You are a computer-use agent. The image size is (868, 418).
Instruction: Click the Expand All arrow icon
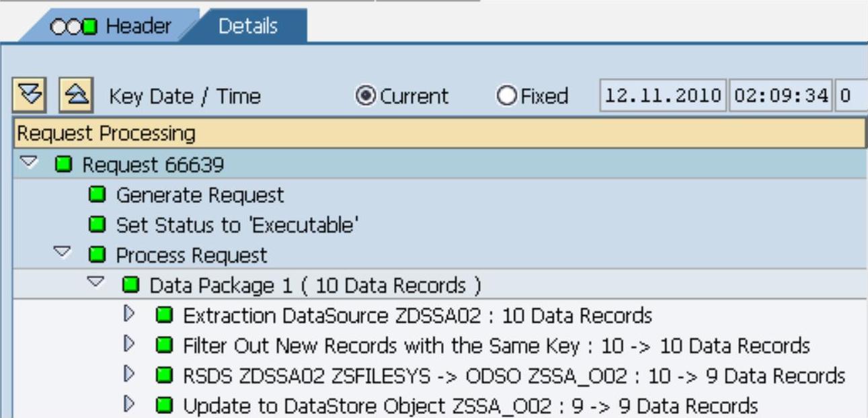coord(26,97)
